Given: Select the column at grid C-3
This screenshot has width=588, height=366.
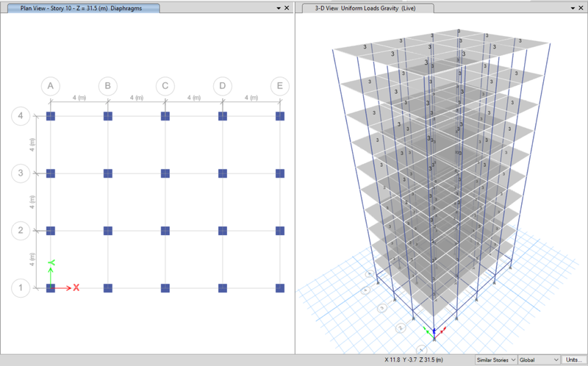Looking at the screenshot, I should point(165,173).
